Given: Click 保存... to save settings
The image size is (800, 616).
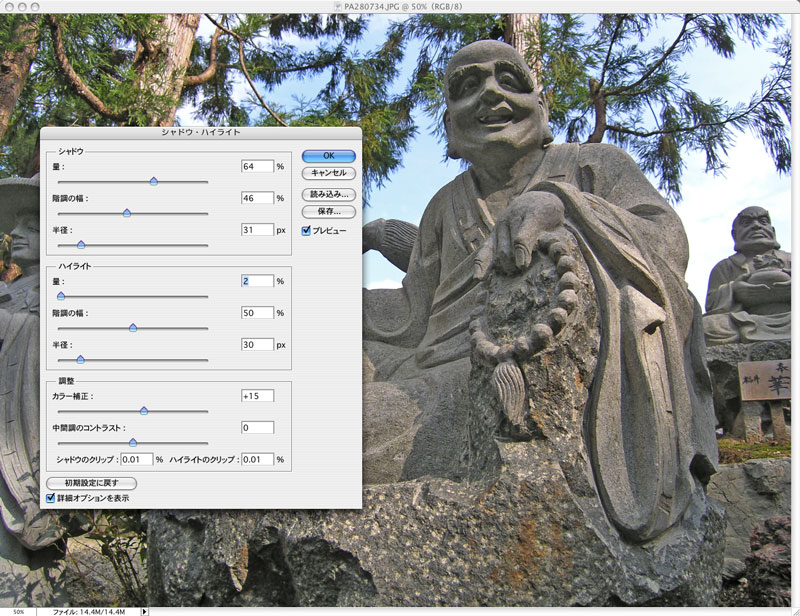Looking at the screenshot, I should tap(329, 211).
